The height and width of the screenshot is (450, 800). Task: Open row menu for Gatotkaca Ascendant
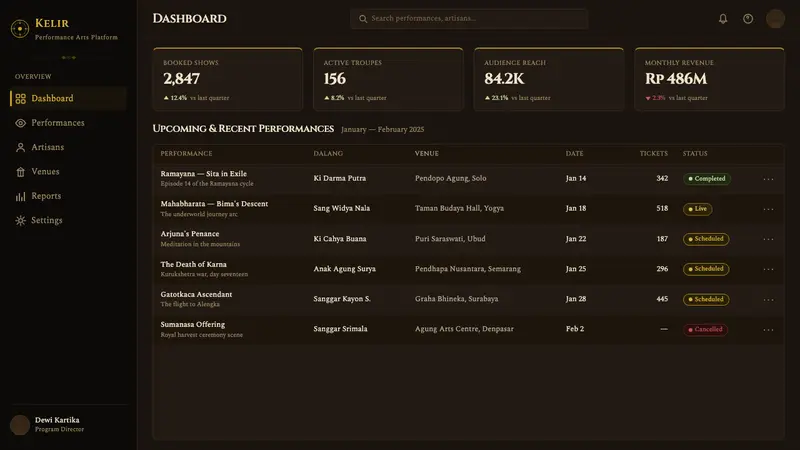pyautogui.click(x=768, y=299)
